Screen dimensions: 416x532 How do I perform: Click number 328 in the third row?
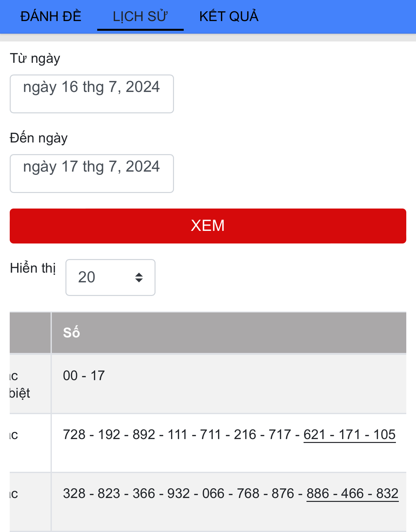click(x=74, y=493)
